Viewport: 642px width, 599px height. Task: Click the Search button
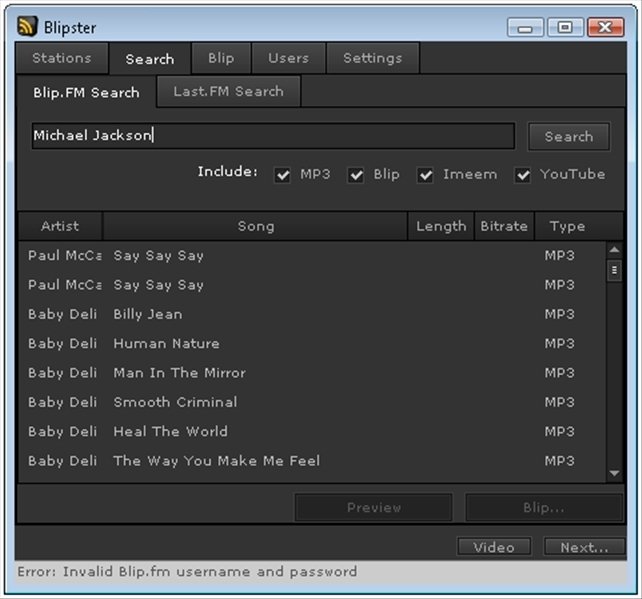569,136
